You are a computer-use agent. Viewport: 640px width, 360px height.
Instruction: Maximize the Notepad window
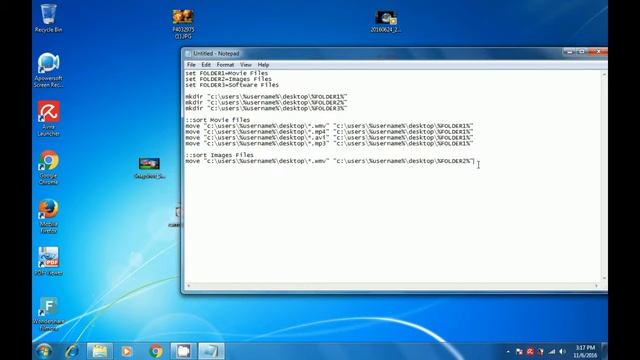tap(582, 52)
